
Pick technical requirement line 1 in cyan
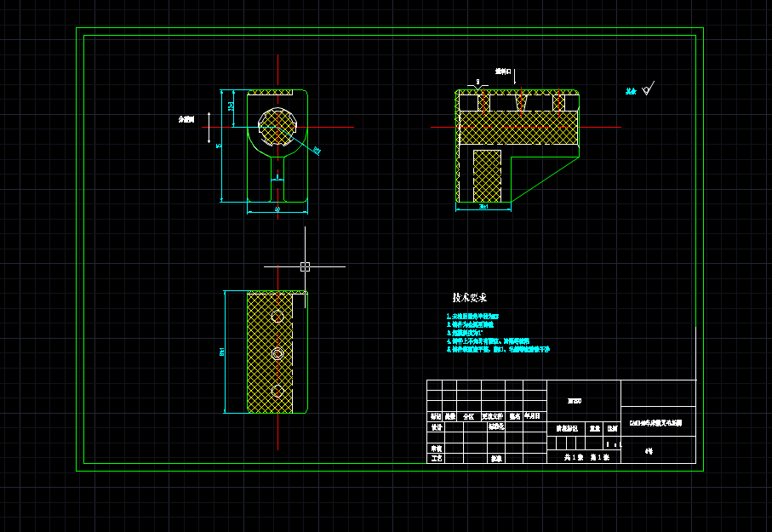472,317
